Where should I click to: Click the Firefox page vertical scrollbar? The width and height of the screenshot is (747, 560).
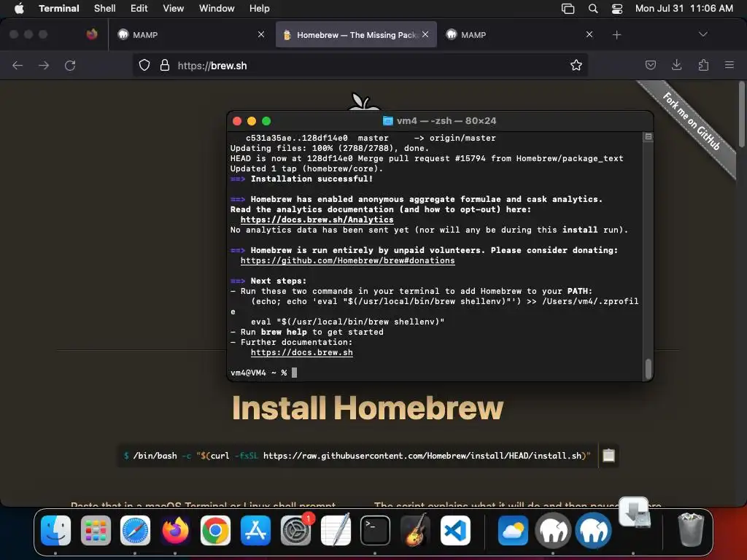[741, 114]
